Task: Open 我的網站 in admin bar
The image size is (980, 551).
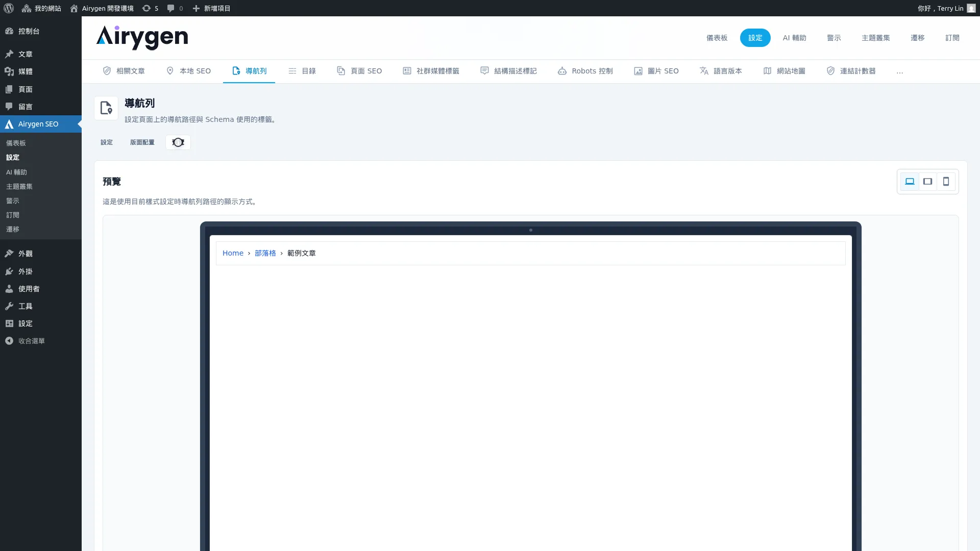Action: [x=41, y=8]
